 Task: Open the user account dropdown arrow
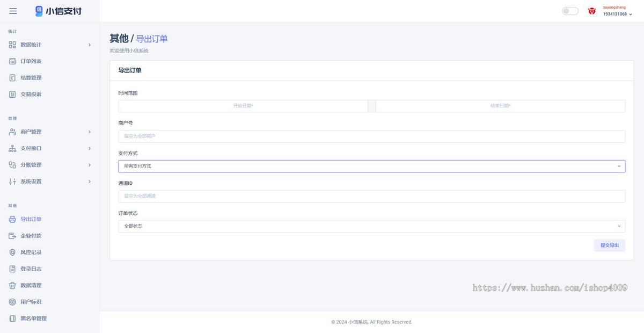tap(631, 15)
